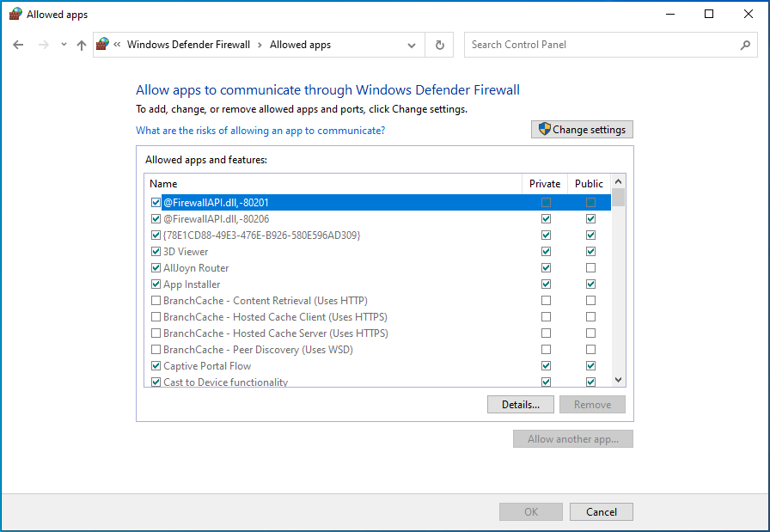
Task: Click Details button
Action: coord(521,405)
